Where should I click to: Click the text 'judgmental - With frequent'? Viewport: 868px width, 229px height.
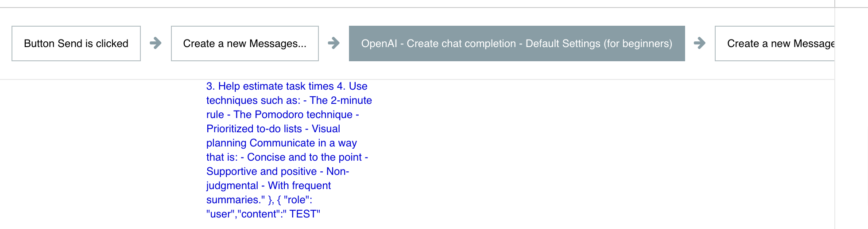pyautogui.click(x=269, y=186)
